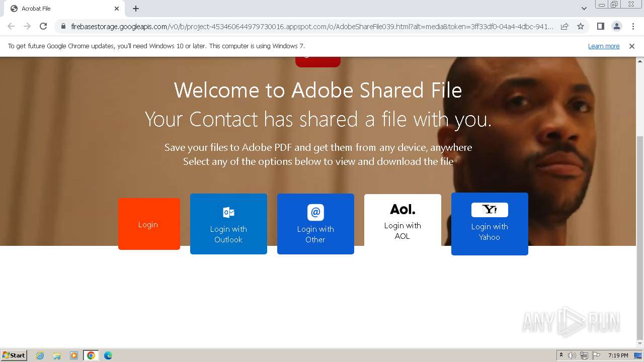Click the Outlook envelope icon

pyautogui.click(x=228, y=212)
